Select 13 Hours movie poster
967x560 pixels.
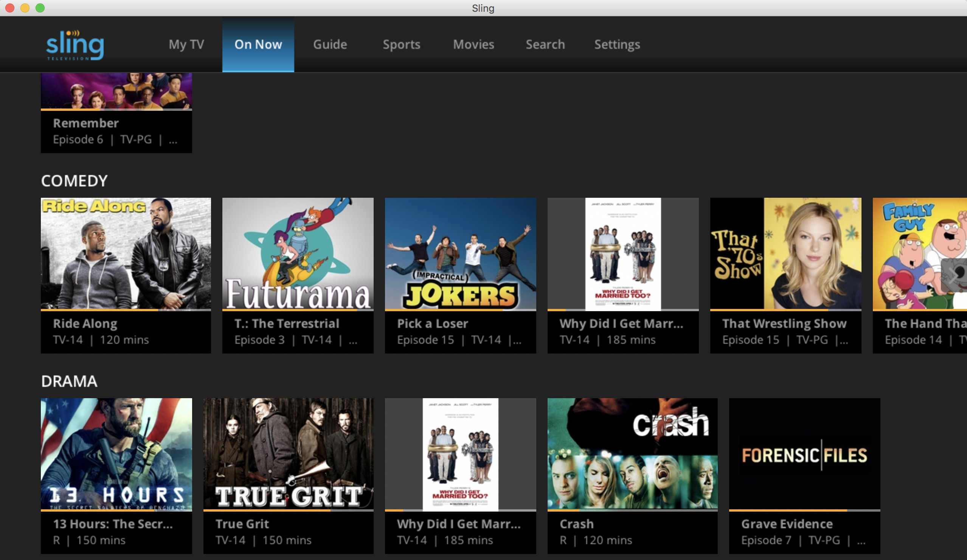[116, 454]
